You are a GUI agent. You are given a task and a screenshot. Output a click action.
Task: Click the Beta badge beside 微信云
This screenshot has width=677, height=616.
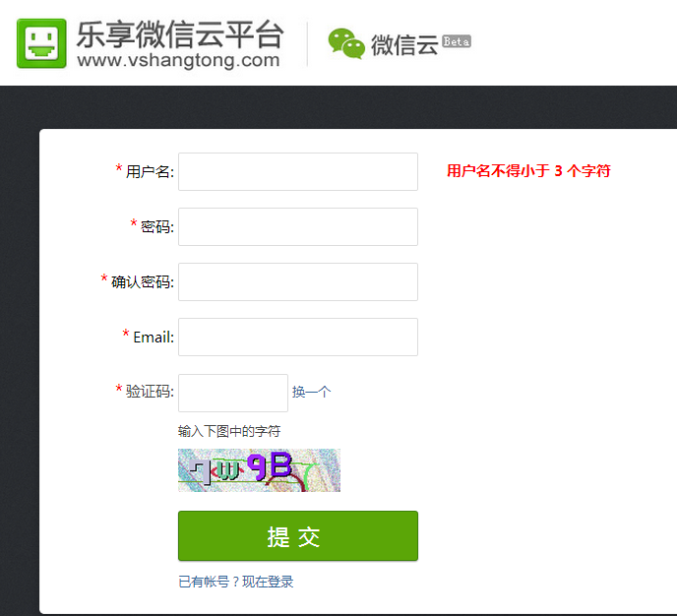pos(457,41)
